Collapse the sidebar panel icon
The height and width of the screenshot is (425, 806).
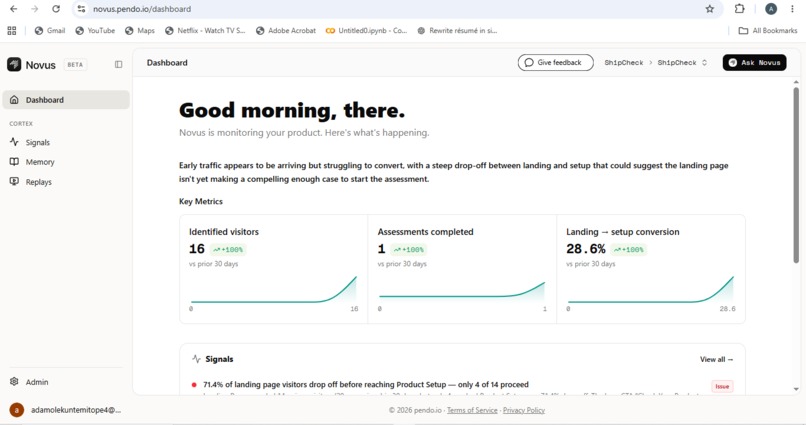pos(118,65)
